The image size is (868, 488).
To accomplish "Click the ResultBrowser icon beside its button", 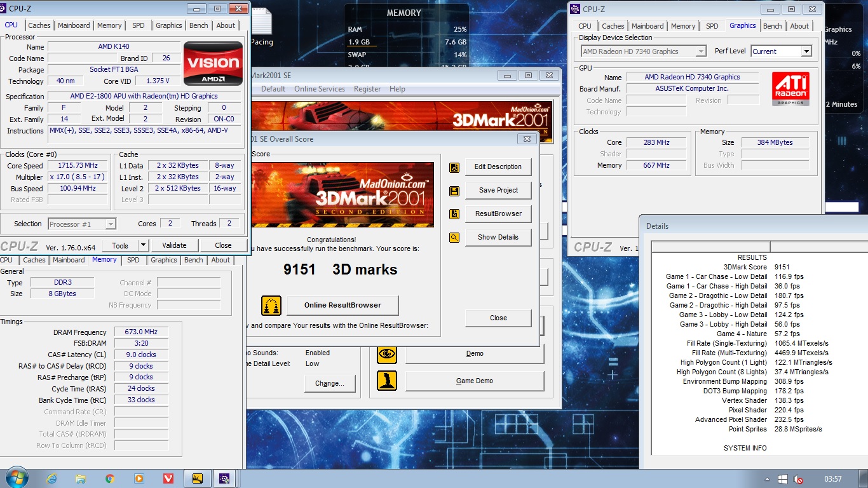I will pos(454,215).
